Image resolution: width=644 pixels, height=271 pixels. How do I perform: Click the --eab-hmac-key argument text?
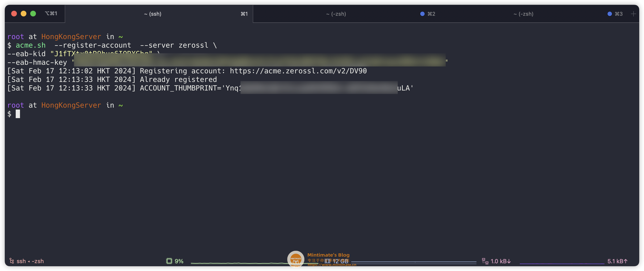(37, 62)
